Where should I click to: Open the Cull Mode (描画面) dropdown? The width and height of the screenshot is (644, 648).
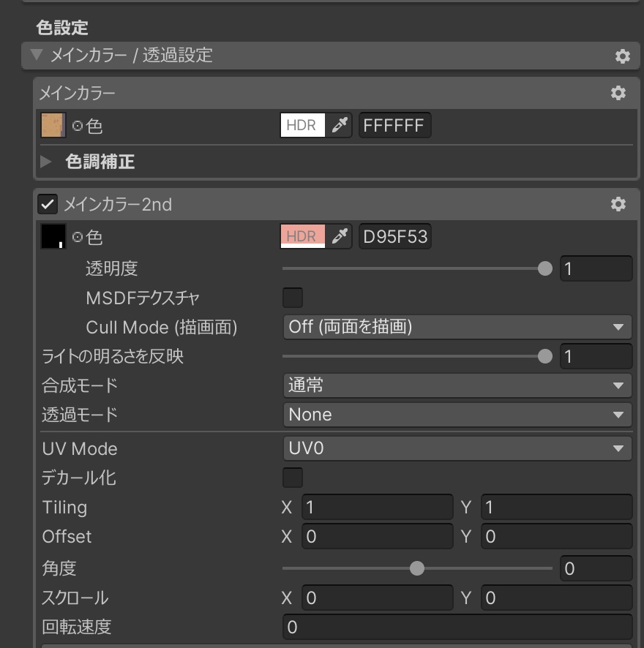[x=457, y=327]
